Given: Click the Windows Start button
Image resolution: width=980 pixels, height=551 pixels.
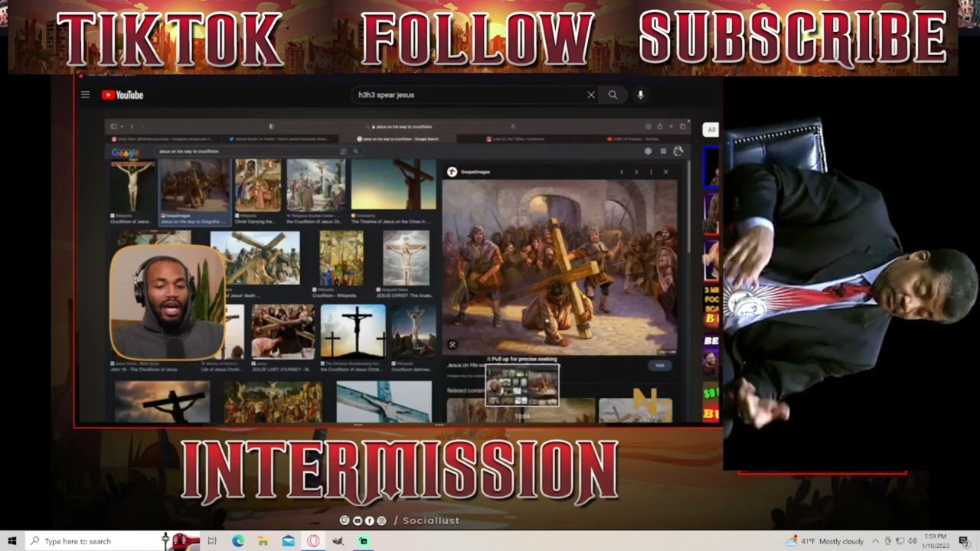Looking at the screenshot, I should pos(12,541).
